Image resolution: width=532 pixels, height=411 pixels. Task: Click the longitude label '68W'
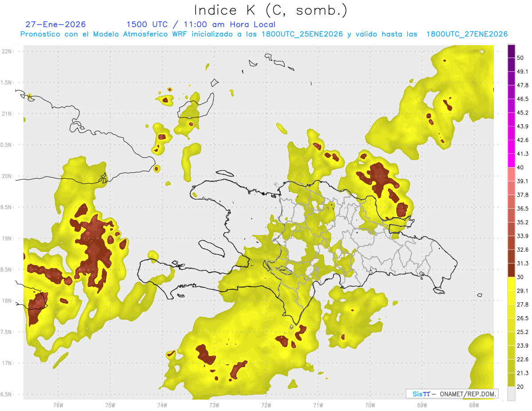coord(474,405)
